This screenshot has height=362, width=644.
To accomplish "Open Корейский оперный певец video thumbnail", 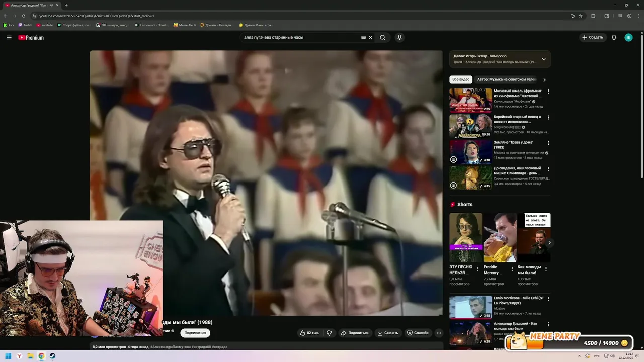I will pos(470,126).
